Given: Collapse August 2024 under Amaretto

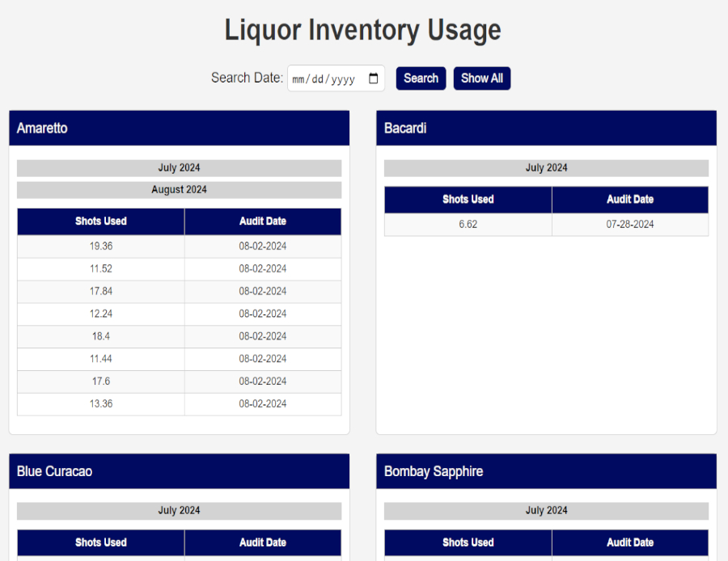Looking at the screenshot, I should pos(179,190).
